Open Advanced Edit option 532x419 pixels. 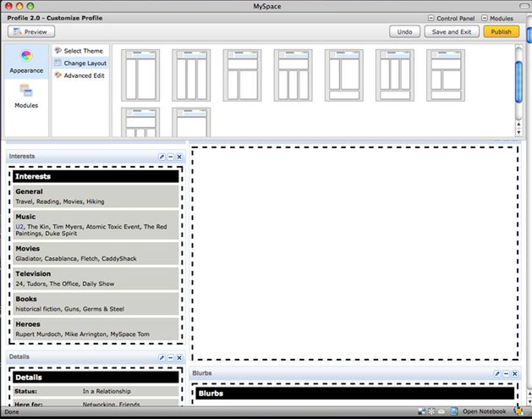(84, 75)
